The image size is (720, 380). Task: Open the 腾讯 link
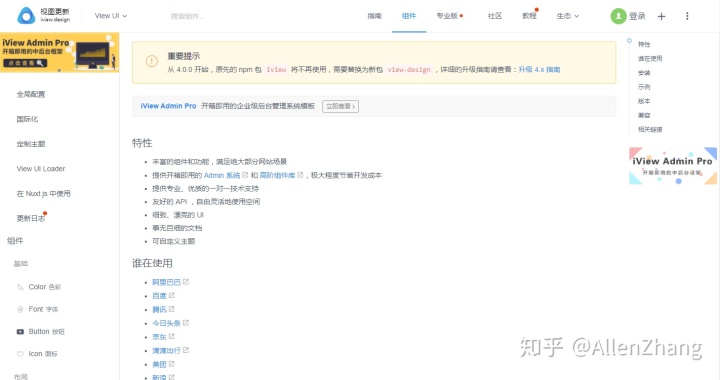(159, 310)
